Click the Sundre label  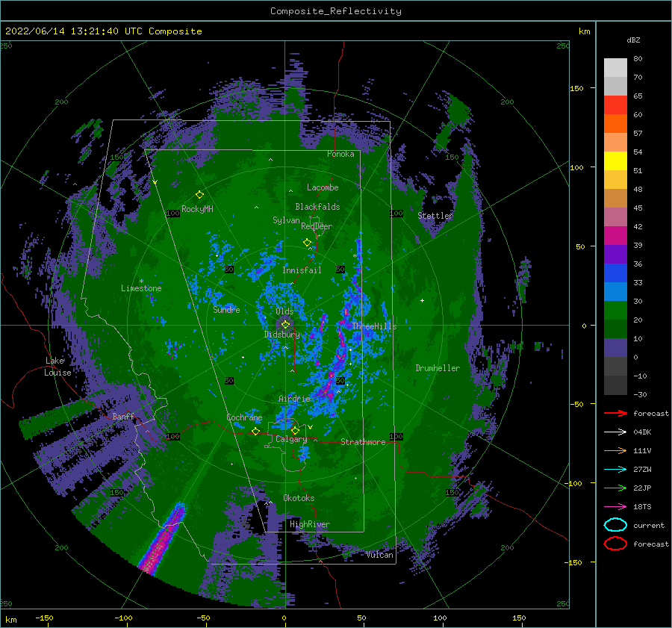click(226, 309)
